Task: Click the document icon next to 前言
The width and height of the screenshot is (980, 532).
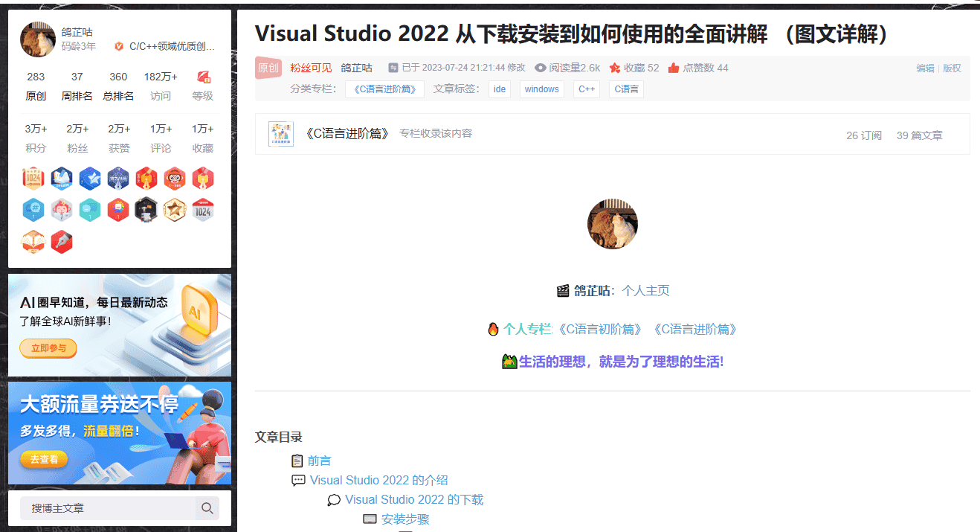Action: click(296, 461)
